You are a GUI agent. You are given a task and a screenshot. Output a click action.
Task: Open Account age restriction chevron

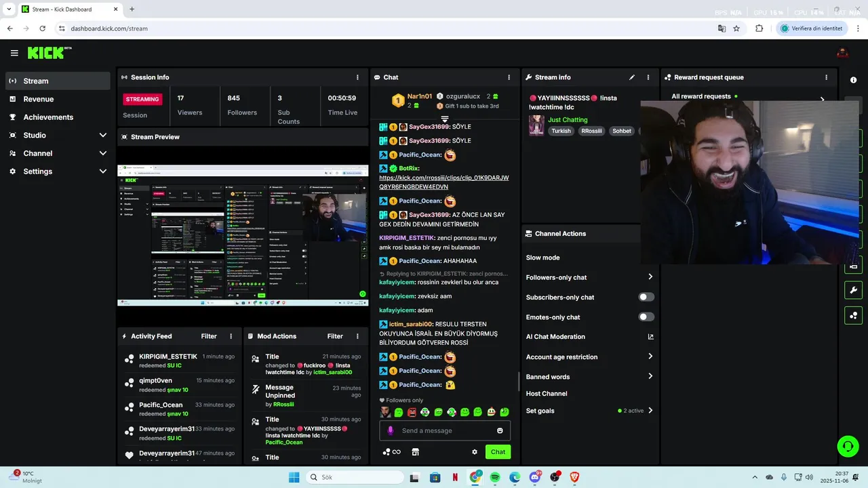point(650,357)
